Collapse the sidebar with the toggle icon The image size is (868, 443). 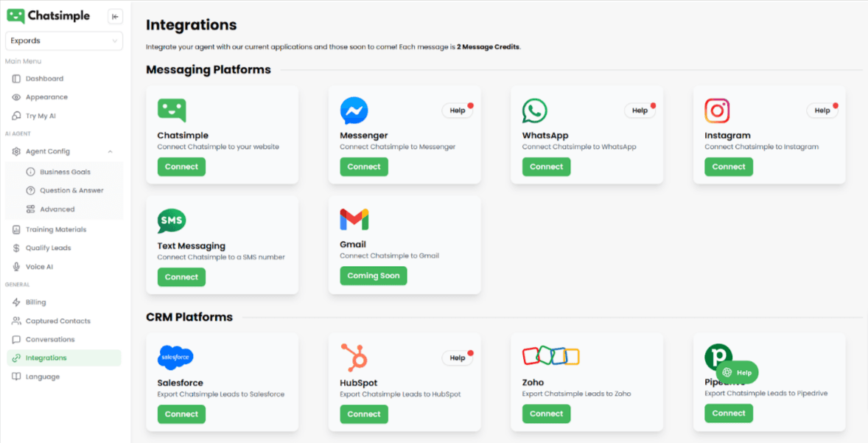115,17
